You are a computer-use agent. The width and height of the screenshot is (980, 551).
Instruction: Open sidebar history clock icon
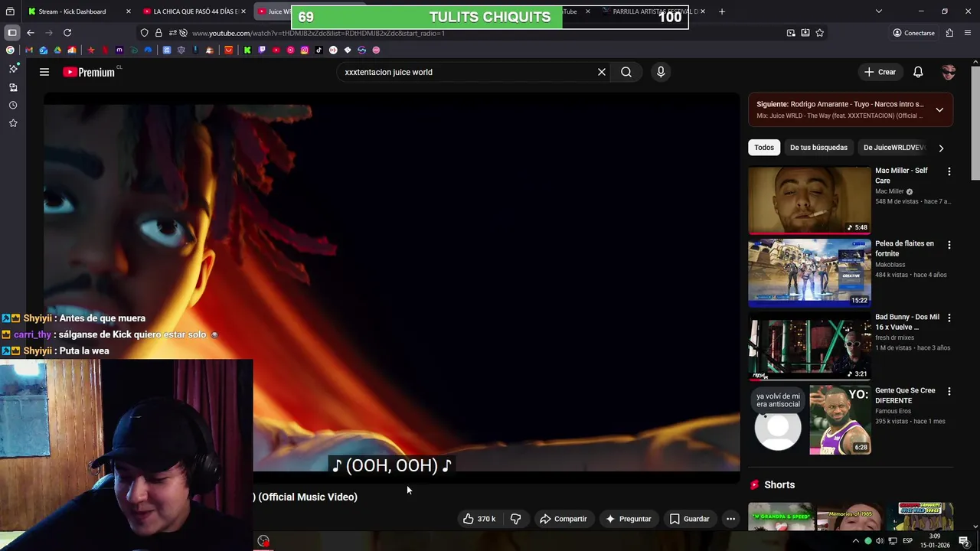tap(13, 105)
